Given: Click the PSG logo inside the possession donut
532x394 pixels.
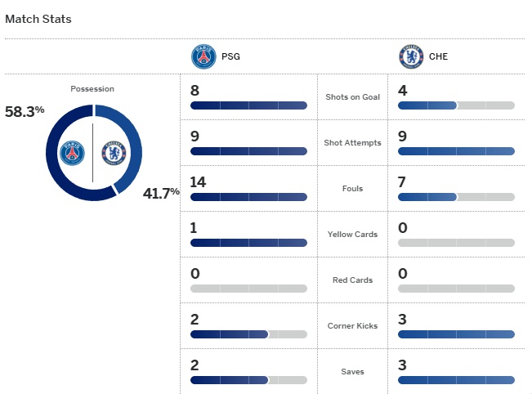Looking at the screenshot, I should 72,153.
